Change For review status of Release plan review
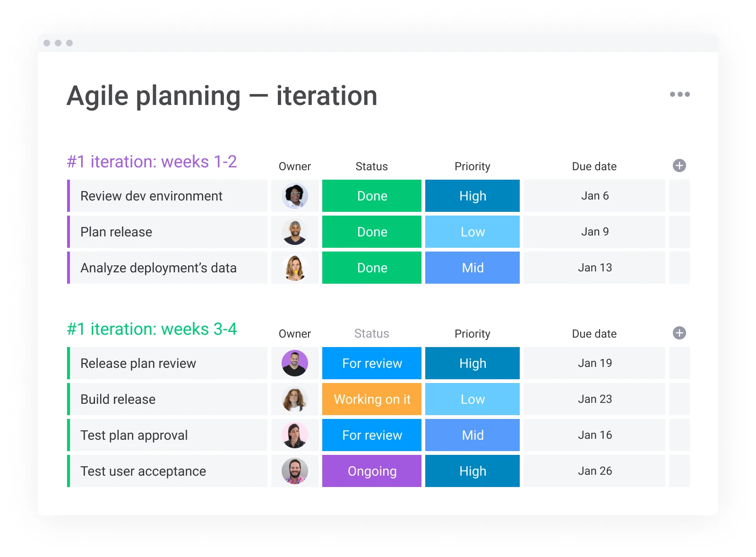 pyautogui.click(x=372, y=363)
